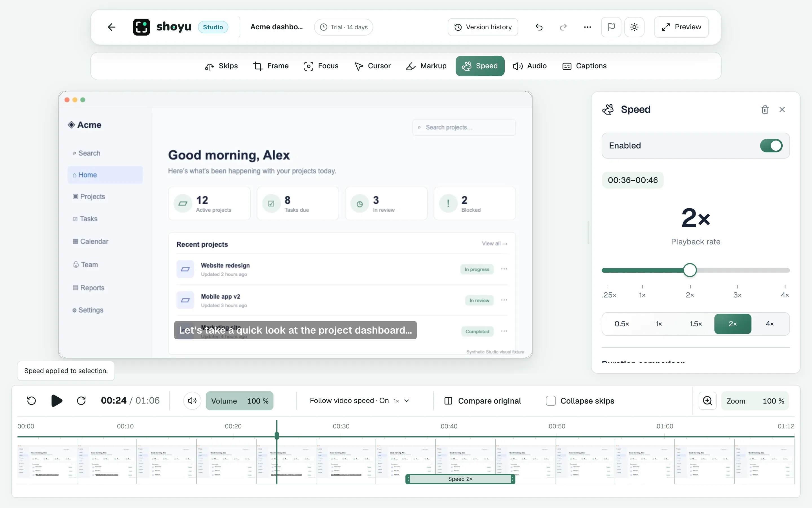Click the Zoom 100 % field
Image resolution: width=812 pixels, height=508 pixels.
(755, 400)
